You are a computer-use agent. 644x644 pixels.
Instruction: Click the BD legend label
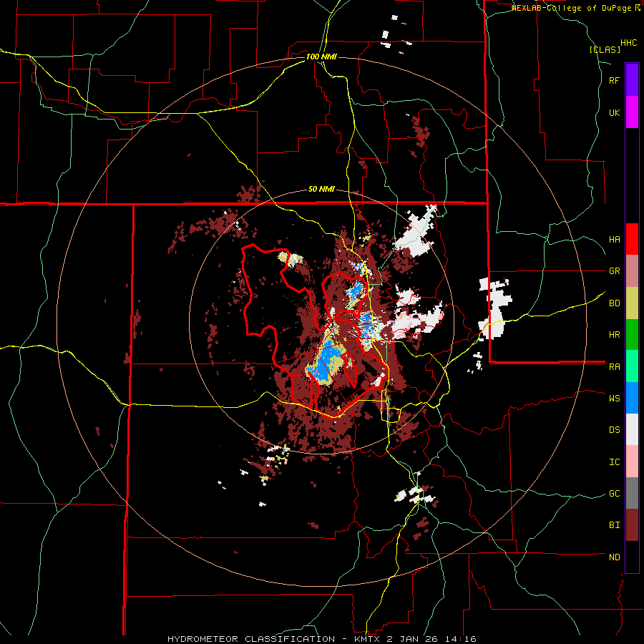tap(615, 303)
